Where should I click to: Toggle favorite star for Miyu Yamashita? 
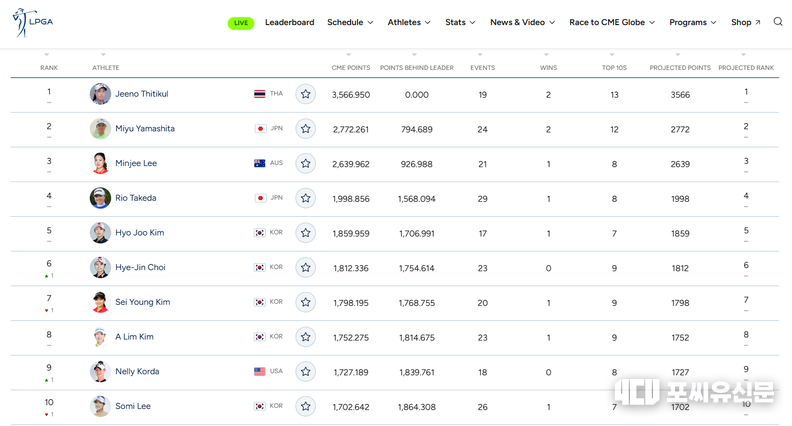305,129
